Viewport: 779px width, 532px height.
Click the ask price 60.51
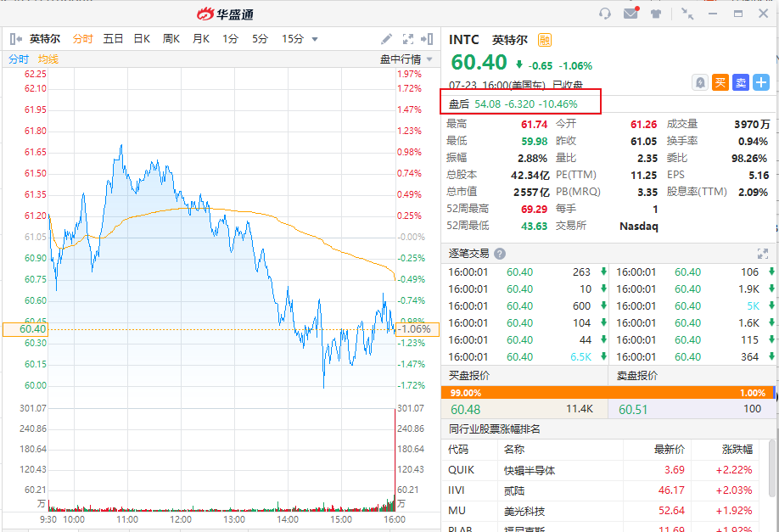(633, 409)
